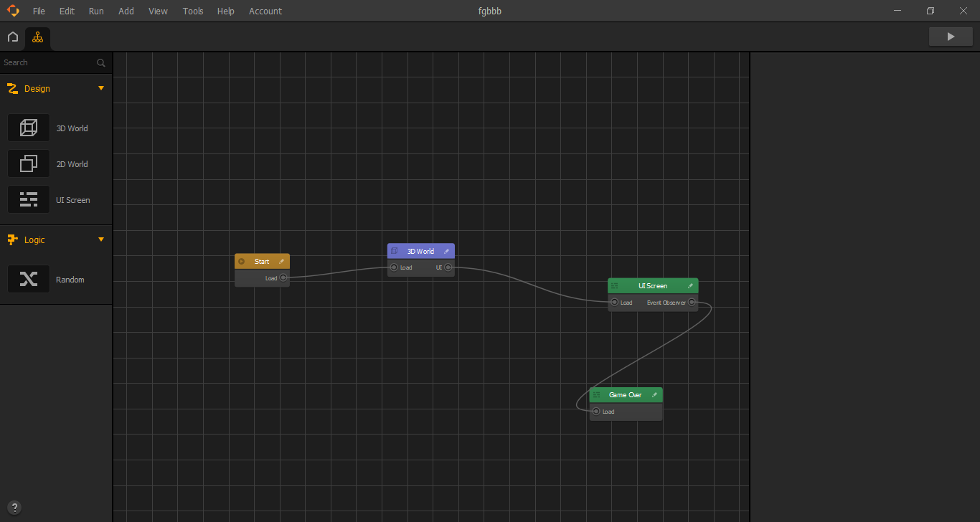Image resolution: width=980 pixels, height=522 pixels.
Task: Click the Load port on the Game Over node
Action: (x=597, y=412)
